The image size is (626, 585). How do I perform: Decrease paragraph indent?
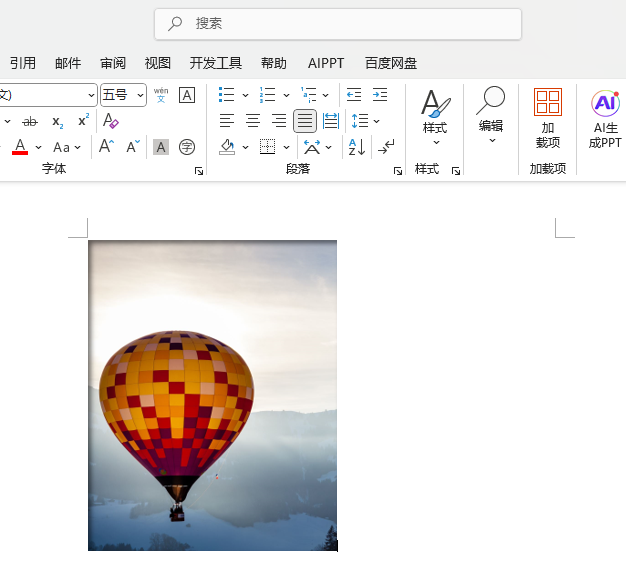[x=353, y=95]
